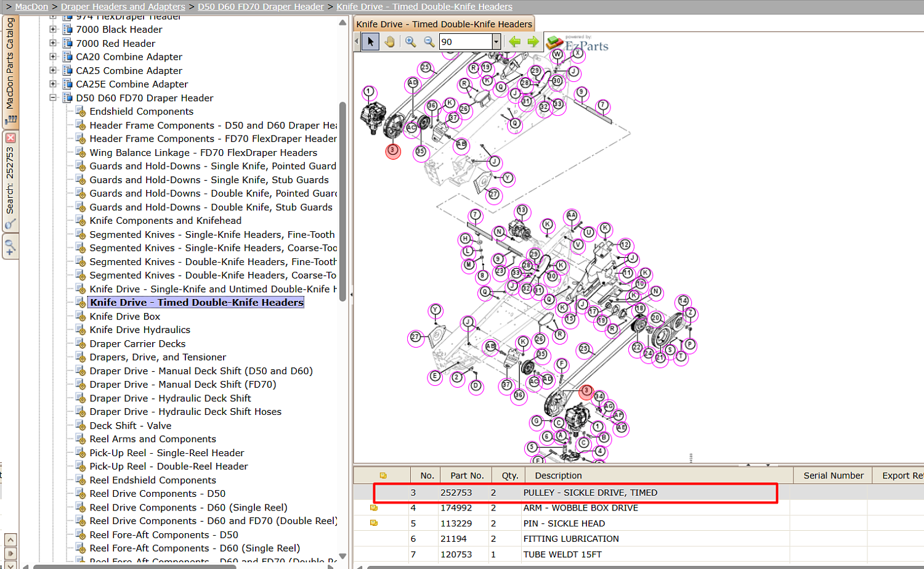Select the TUBE WELDT 15FT row
The image size is (924, 569).
tap(638, 554)
